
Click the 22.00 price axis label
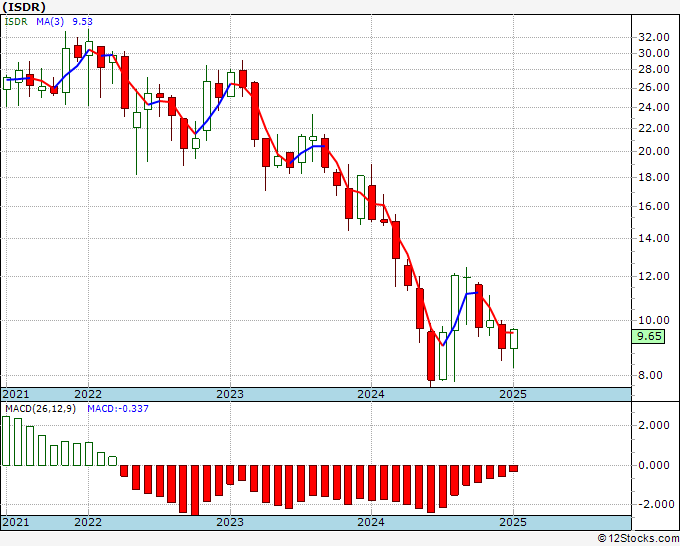point(654,128)
